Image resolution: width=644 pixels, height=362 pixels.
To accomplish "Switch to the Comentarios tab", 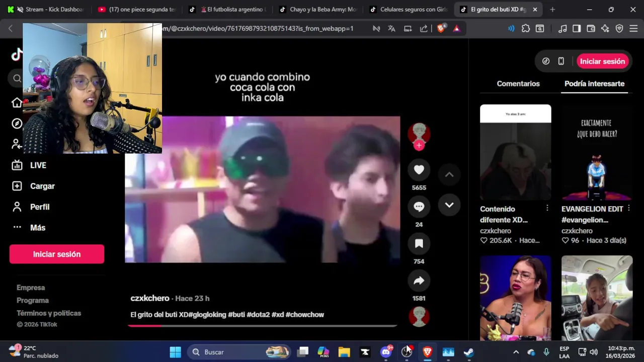I will click(x=518, y=83).
